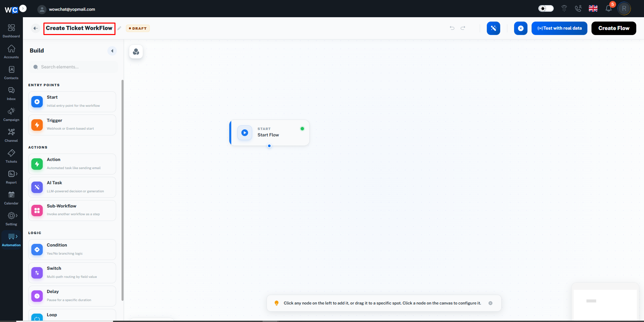Click the canvas theme icon button
The height and width of the screenshot is (322, 644).
pyautogui.click(x=136, y=52)
